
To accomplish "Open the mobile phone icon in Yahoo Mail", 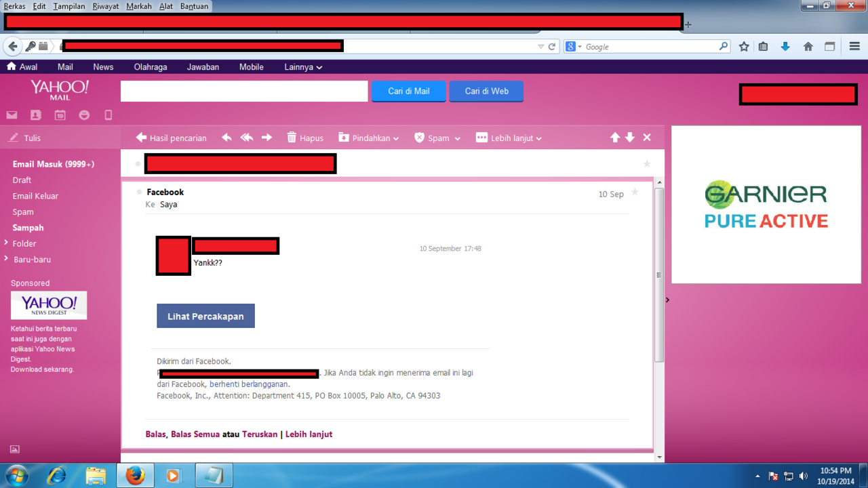I will [108, 115].
